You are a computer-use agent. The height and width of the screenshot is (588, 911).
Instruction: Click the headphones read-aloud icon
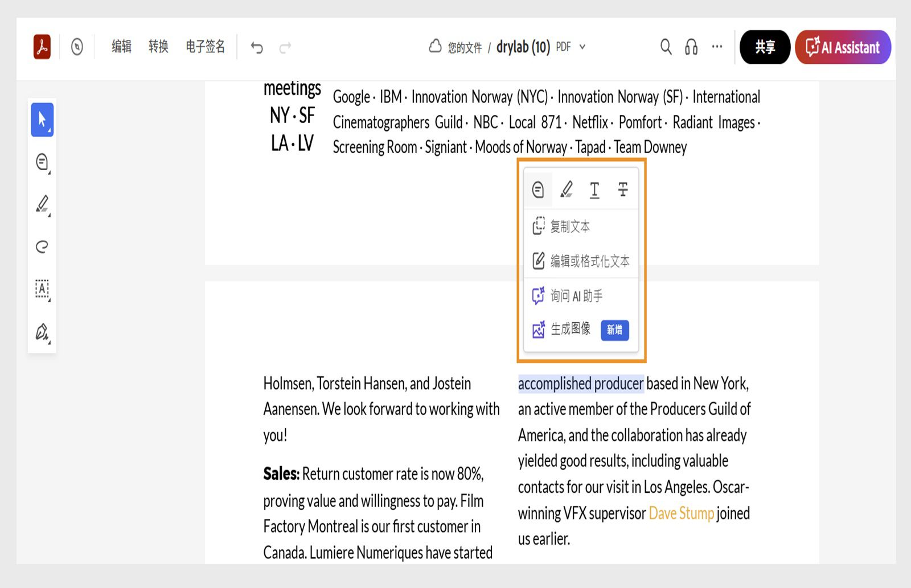click(691, 47)
